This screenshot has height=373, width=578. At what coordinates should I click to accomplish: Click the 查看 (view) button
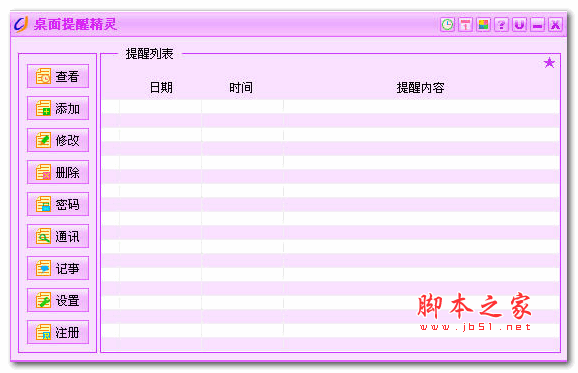58,76
